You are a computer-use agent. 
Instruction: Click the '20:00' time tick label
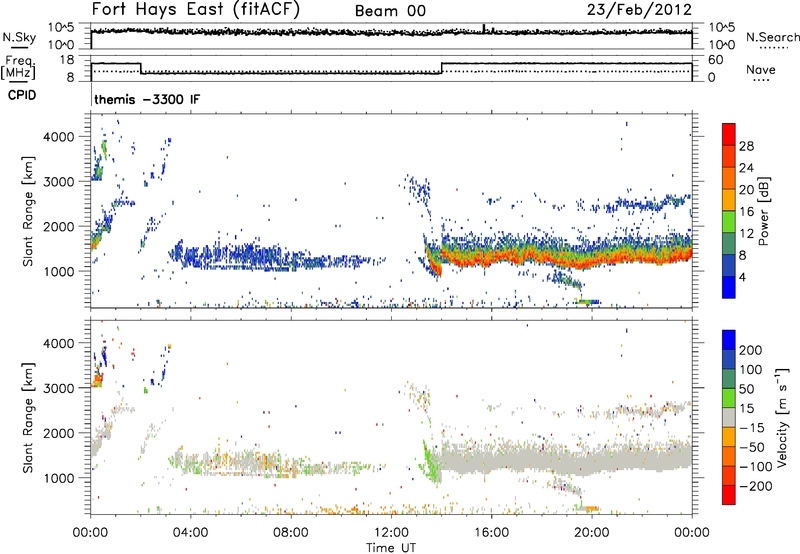tap(591, 533)
